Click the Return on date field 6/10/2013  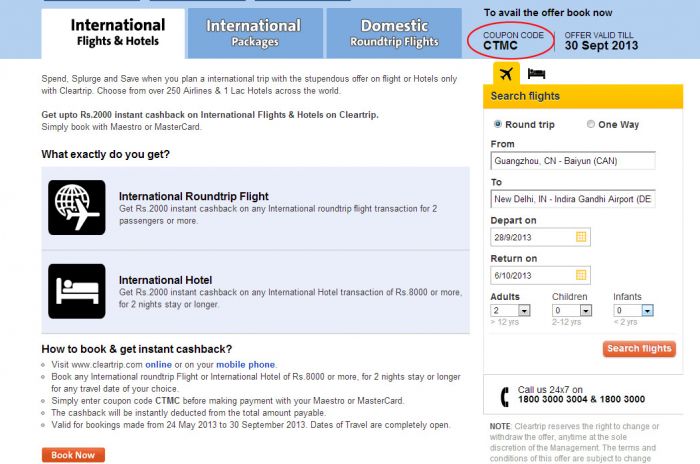(x=540, y=275)
